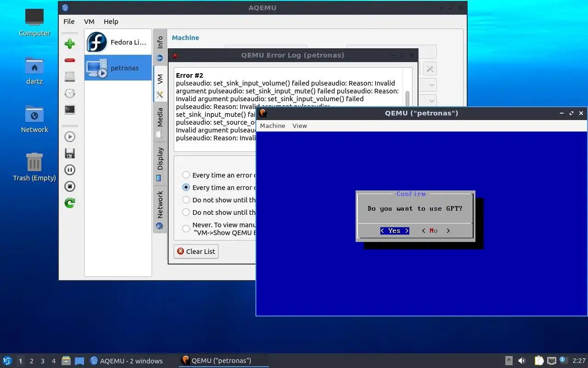Click the AQEMU window title bar icon
This screenshot has width=588, height=368.
click(x=65, y=7)
